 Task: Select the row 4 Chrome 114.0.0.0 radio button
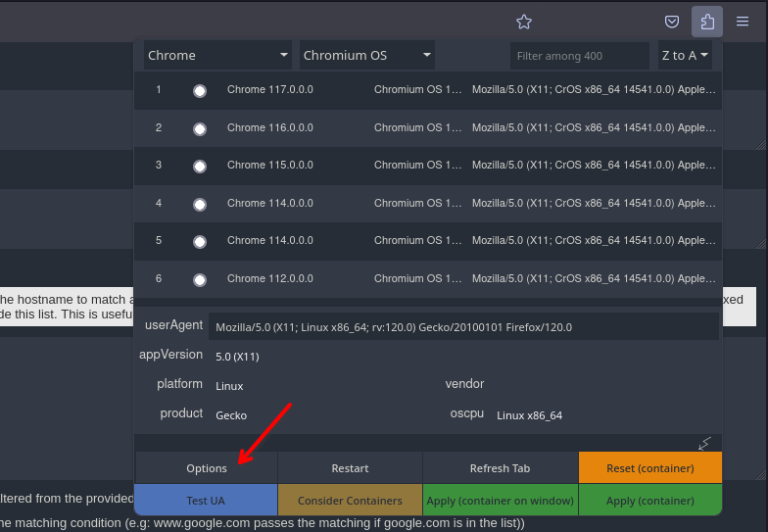200,204
